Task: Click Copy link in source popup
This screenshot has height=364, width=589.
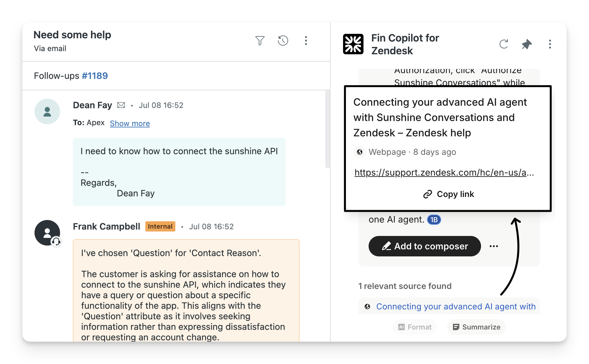Action: 448,194
